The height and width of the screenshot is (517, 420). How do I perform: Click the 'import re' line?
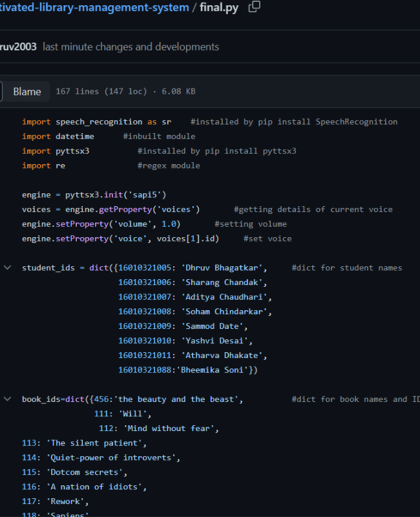pyautogui.click(x=43, y=165)
